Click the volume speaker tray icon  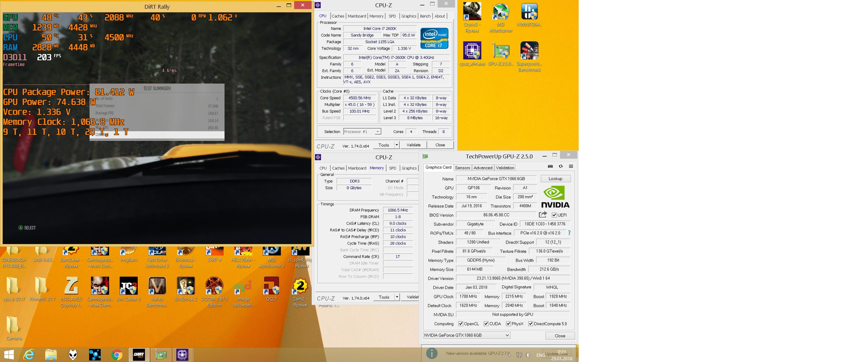point(528,355)
